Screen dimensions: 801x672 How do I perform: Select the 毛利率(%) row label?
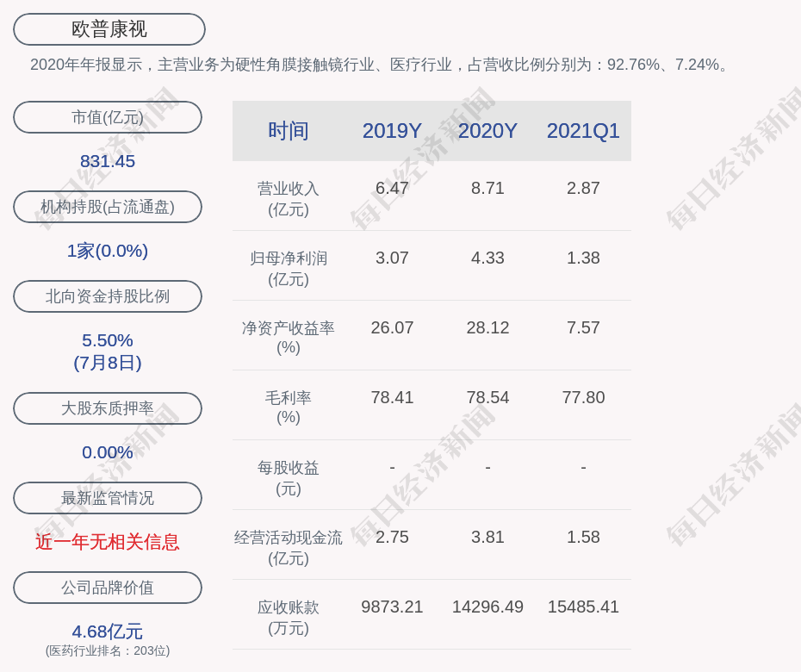click(x=289, y=408)
